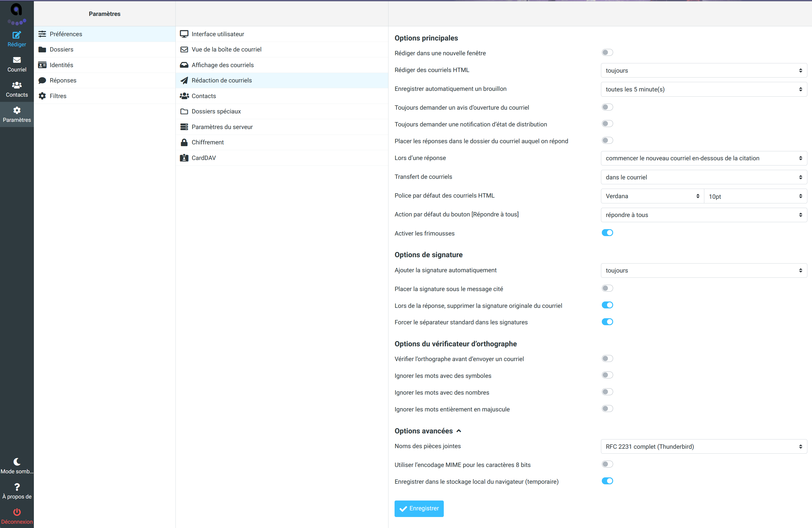Open Paramètres du serveur section

click(x=282, y=127)
